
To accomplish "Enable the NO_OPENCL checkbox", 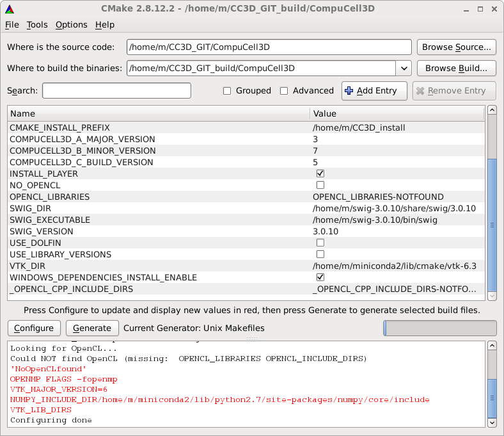I will 320,185.
